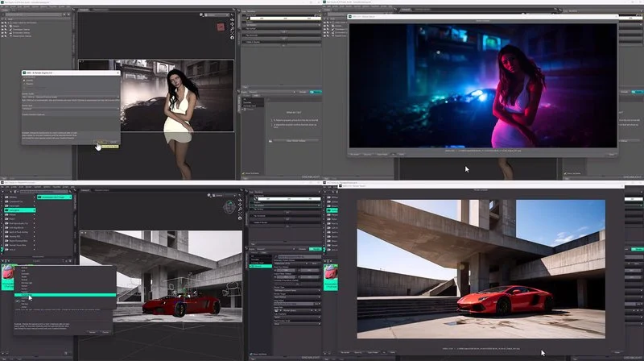Click the pan view icon in bottom-left viewport

click(240, 205)
